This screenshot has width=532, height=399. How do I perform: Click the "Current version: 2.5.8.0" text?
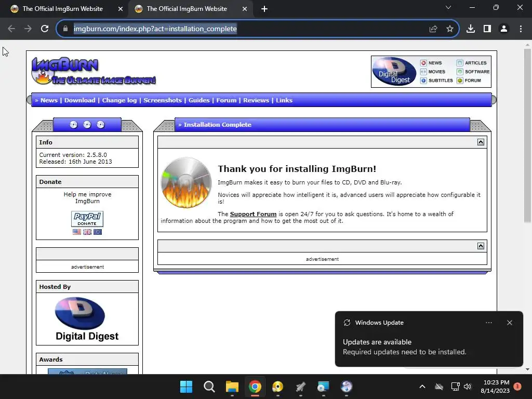click(x=73, y=155)
